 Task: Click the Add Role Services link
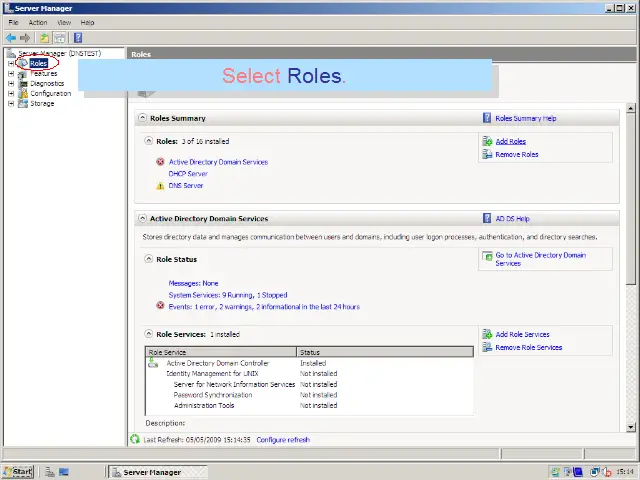click(x=522, y=335)
